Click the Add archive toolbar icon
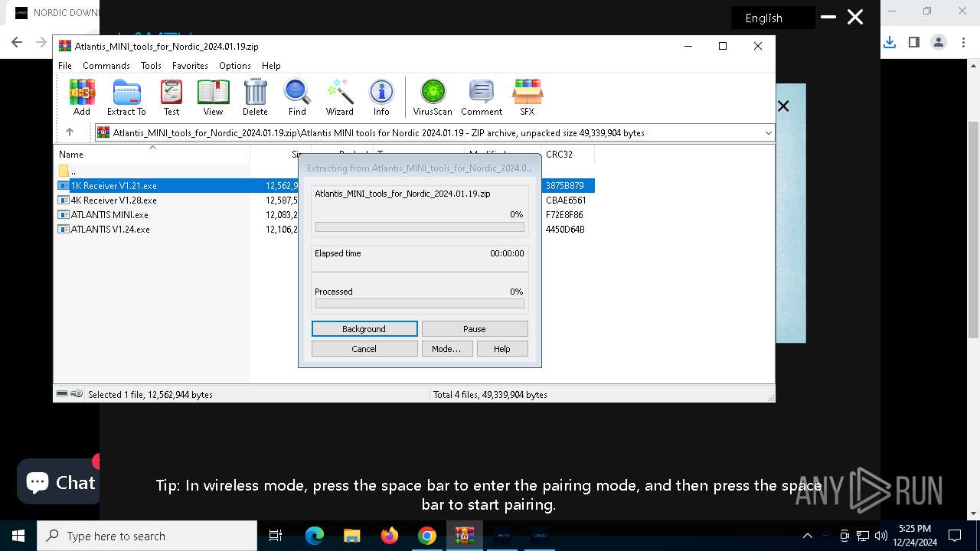Image resolution: width=980 pixels, height=551 pixels. [x=82, y=97]
